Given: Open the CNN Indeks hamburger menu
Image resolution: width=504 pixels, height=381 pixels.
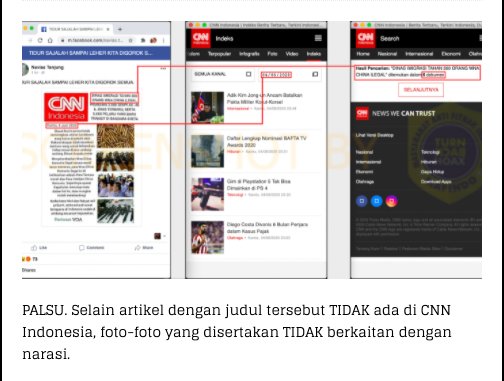Looking at the screenshot, I should tap(318, 38).
